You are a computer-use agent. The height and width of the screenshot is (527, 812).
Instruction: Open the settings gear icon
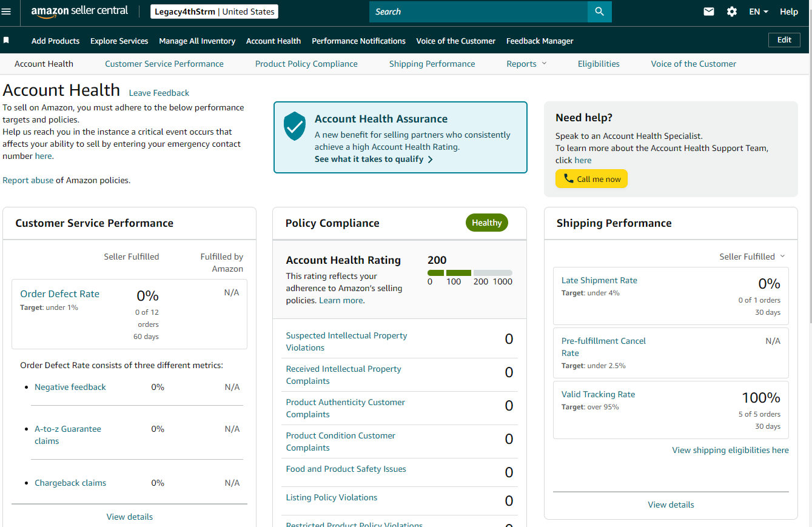pyautogui.click(x=731, y=12)
